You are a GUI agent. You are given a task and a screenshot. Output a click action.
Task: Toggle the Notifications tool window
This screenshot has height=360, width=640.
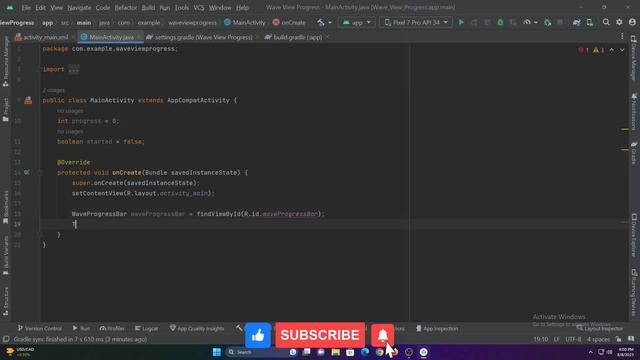coord(634,111)
